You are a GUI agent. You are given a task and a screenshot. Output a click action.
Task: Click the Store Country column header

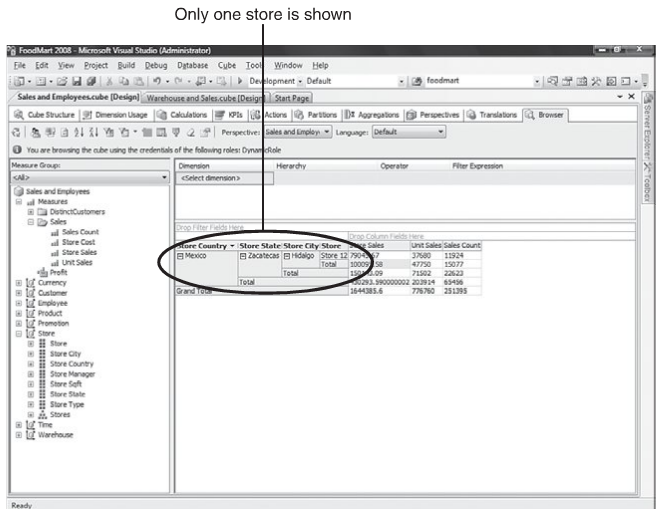pyautogui.click(x=203, y=244)
